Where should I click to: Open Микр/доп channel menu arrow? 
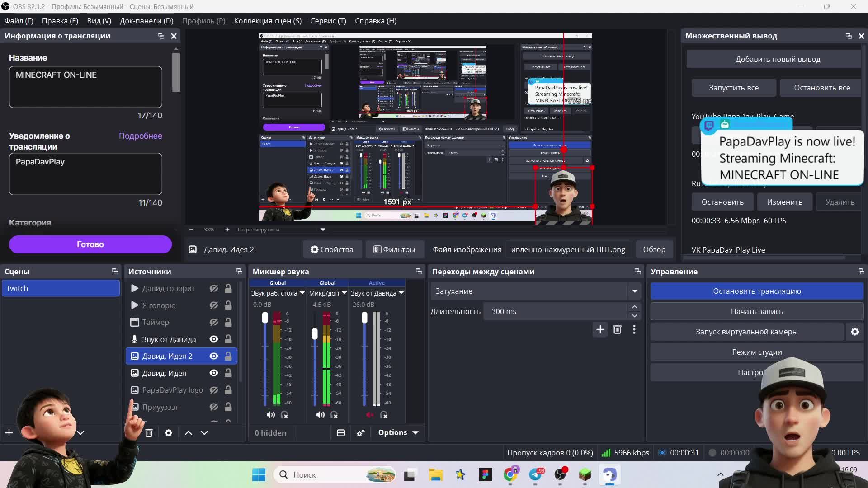coord(344,293)
